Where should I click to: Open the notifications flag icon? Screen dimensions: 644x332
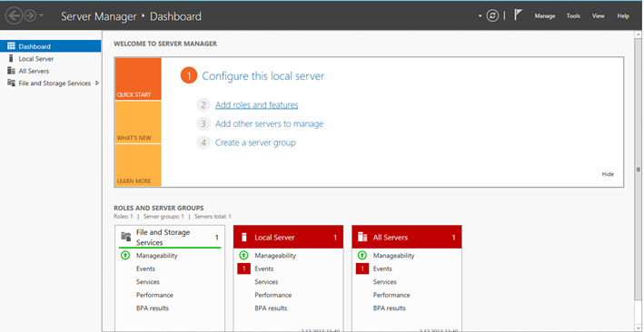point(519,15)
